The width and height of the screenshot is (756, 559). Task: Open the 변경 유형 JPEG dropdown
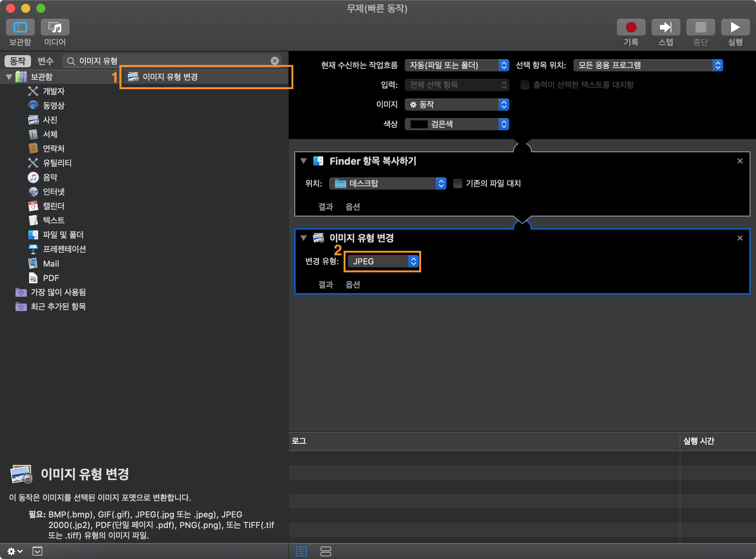383,261
